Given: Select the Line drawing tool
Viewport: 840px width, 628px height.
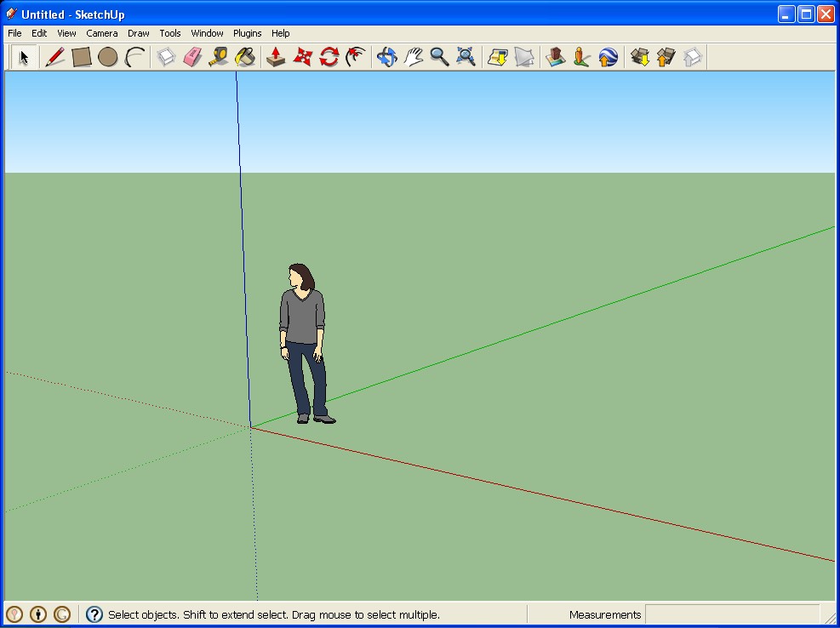Looking at the screenshot, I should pos(55,57).
